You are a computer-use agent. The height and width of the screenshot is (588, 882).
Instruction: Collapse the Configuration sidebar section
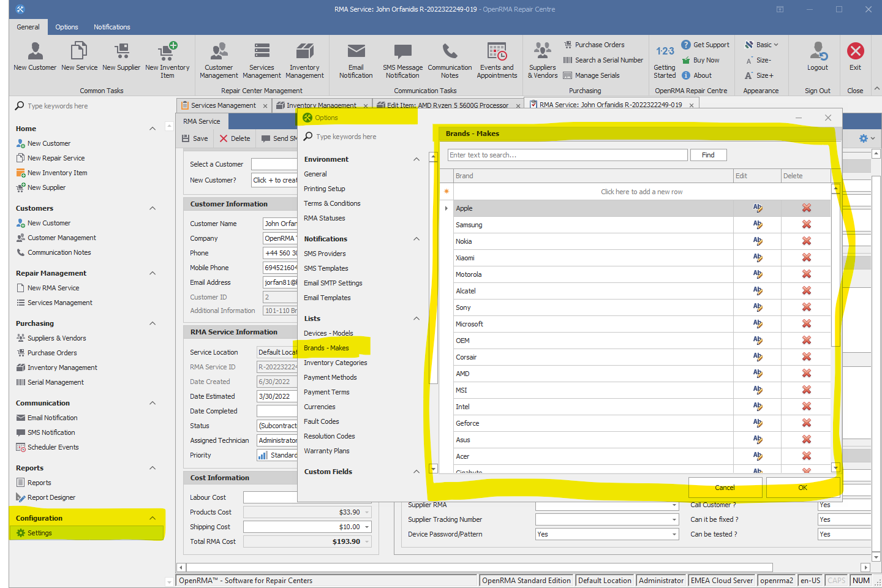(x=153, y=518)
